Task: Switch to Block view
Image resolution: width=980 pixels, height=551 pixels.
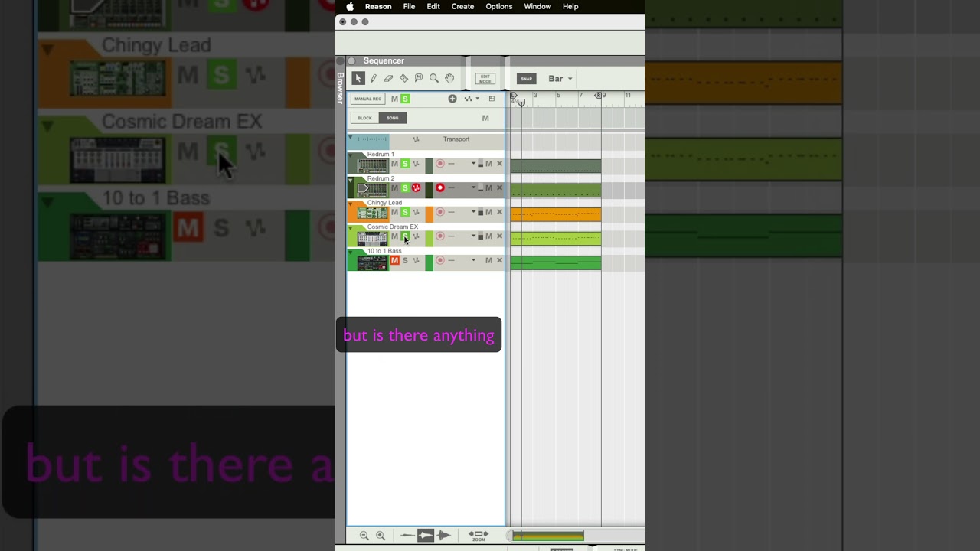Action: coord(364,118)
